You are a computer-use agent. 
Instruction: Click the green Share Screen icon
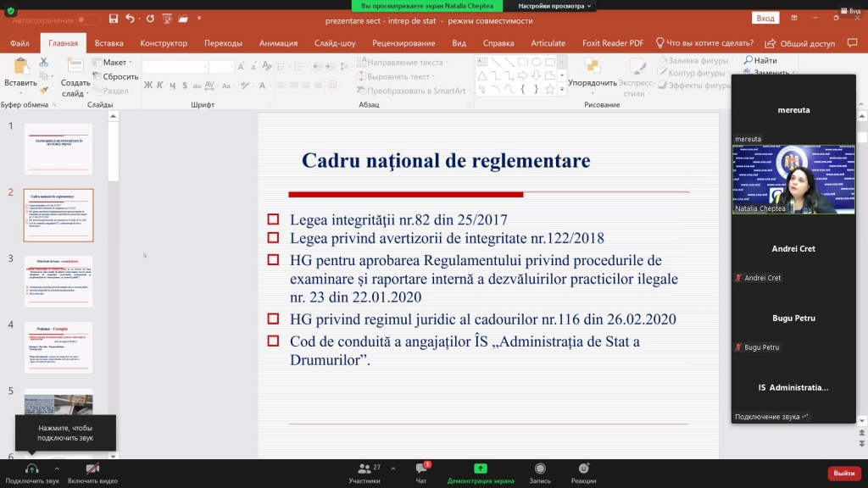click(481, 469)
